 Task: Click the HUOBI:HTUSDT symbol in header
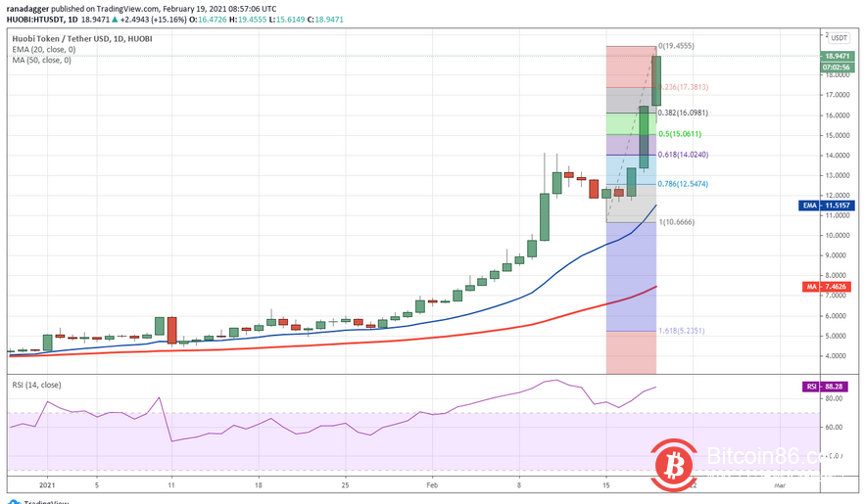pyautogui.click(x=34, y=20)
